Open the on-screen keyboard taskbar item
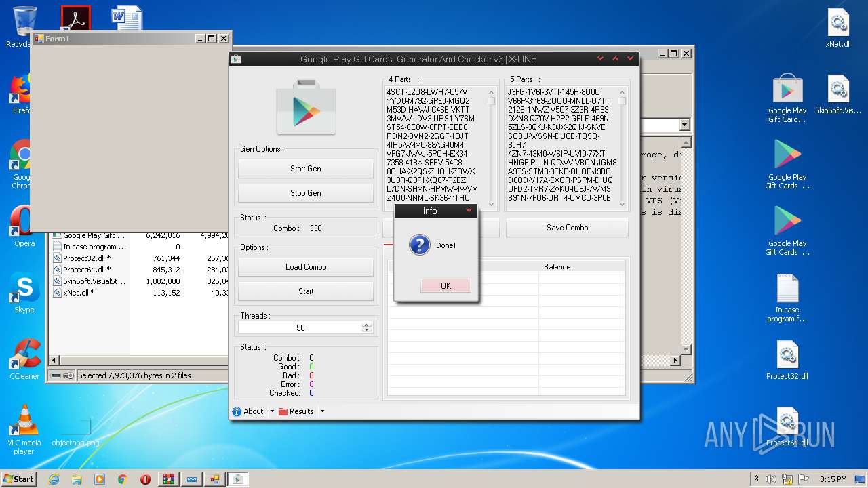Viewport: 868px width, 488px height. (191, 479)
